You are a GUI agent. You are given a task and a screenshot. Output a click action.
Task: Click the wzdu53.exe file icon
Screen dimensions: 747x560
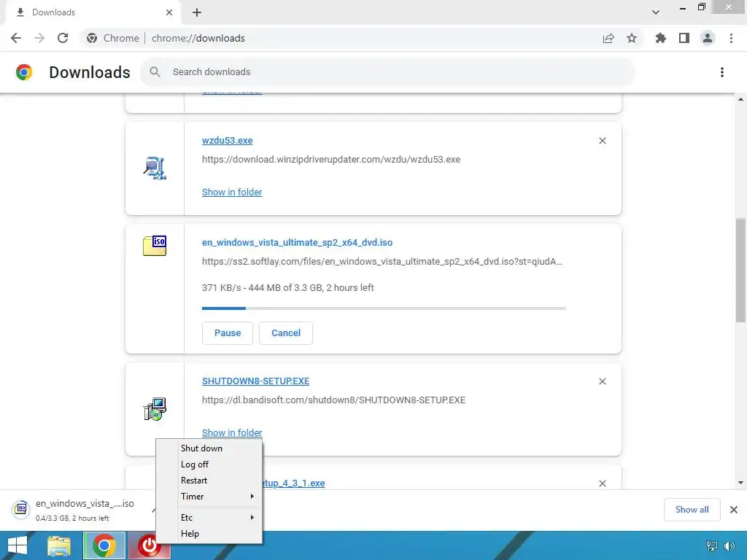point(155,168)
